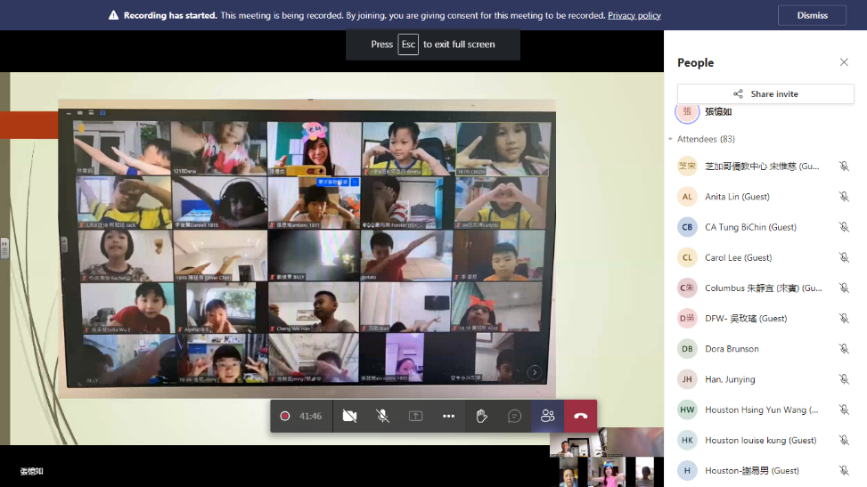Click the Share invite button
867x487 pixels.
(x=765, y=94)
